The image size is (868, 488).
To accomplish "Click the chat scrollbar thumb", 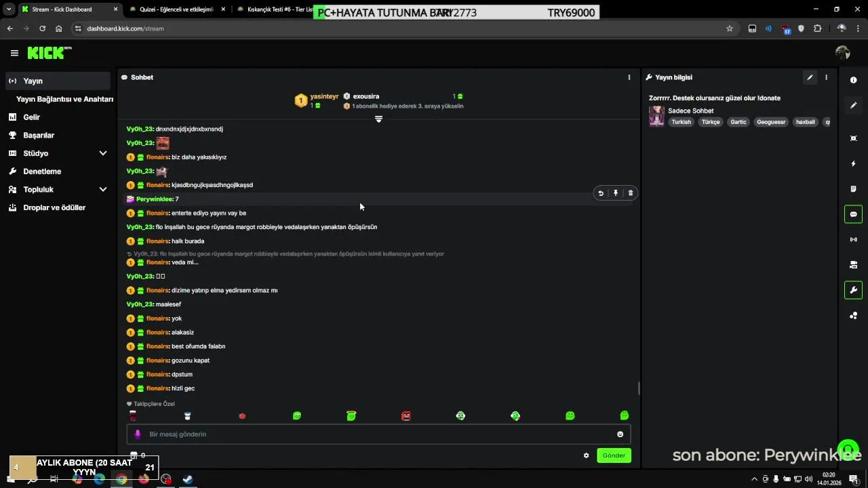I will (x=639, y=388).
